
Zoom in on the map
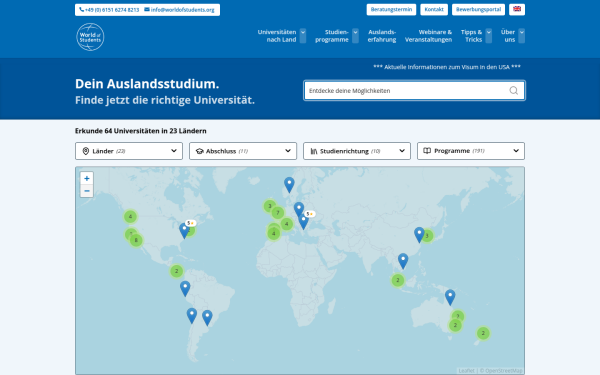click(x=87, y=178)
